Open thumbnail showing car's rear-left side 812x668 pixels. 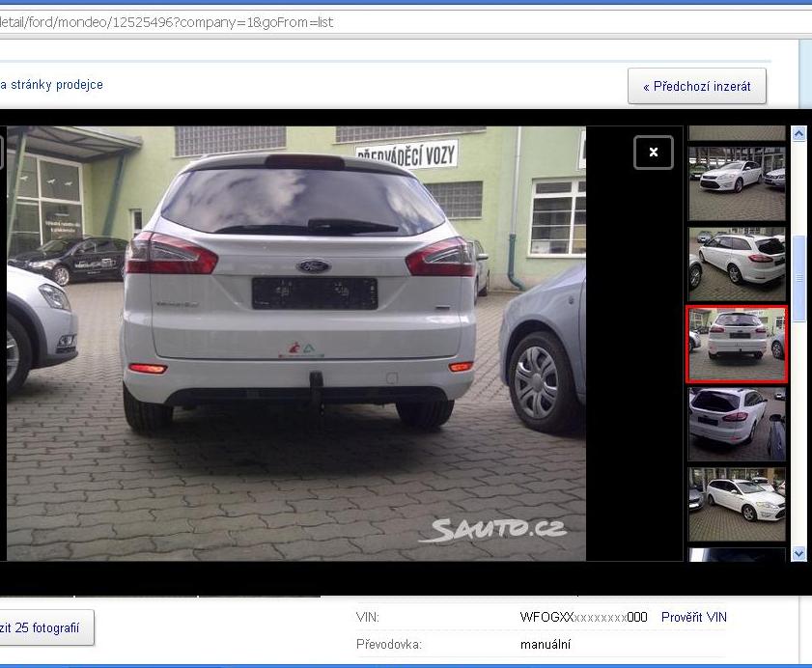click(x=737, y=264)
